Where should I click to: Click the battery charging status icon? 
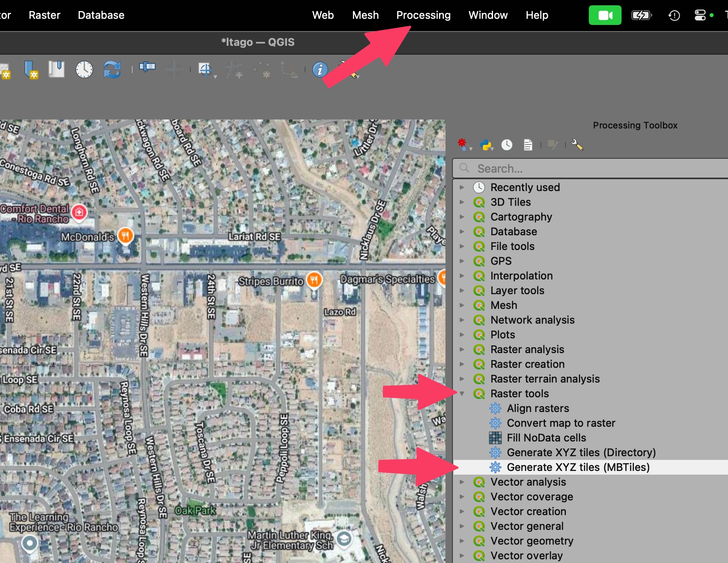(x=641, y=16)
